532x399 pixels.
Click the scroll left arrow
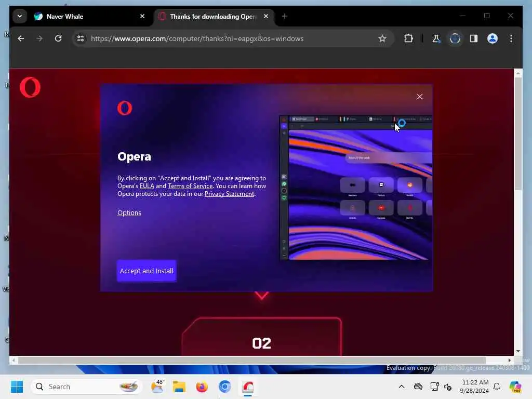coord(13,361)
